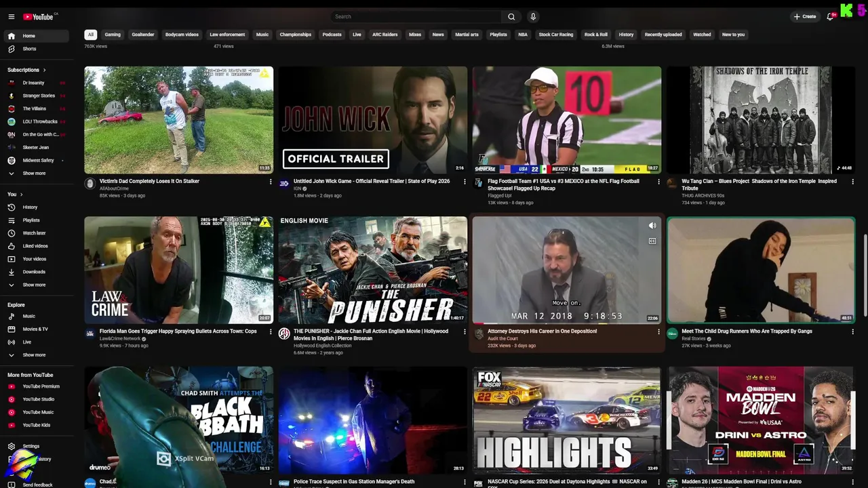Open options menu for Attorney Destroys video

(x=658, y=332)
